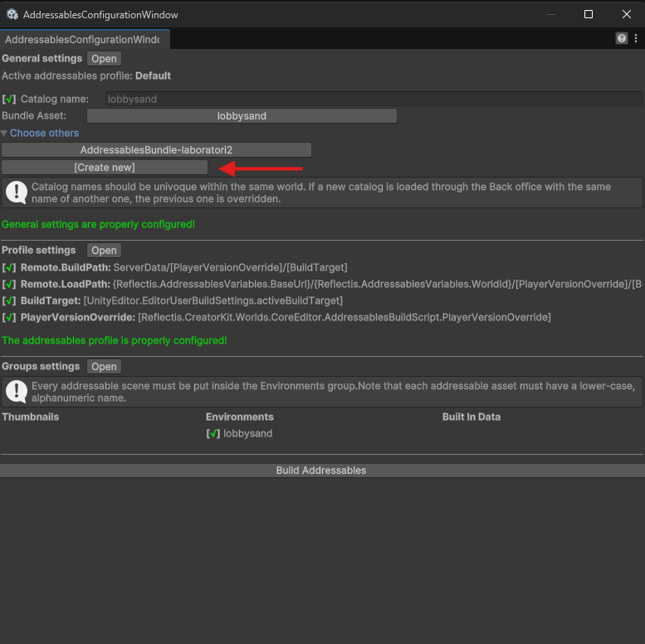This screenshot has height=644, width=645.
Task: Open the window's three-dot options menu
Action: [x=636, y=38]
